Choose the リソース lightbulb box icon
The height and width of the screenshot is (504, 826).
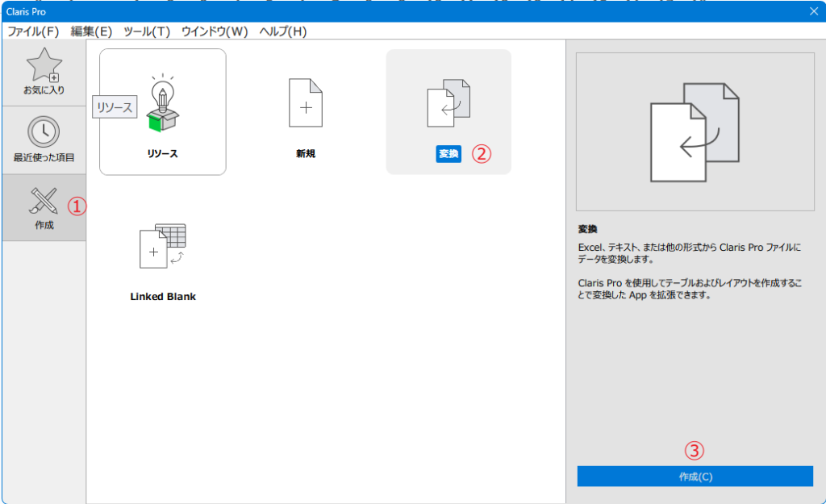(x=162, y=103)
